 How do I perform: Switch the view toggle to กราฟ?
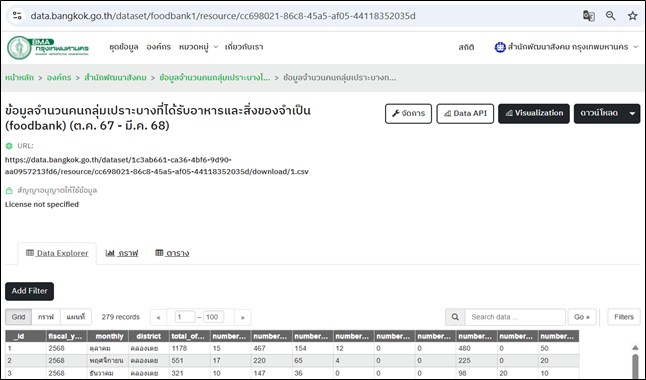tap(46, 317)
